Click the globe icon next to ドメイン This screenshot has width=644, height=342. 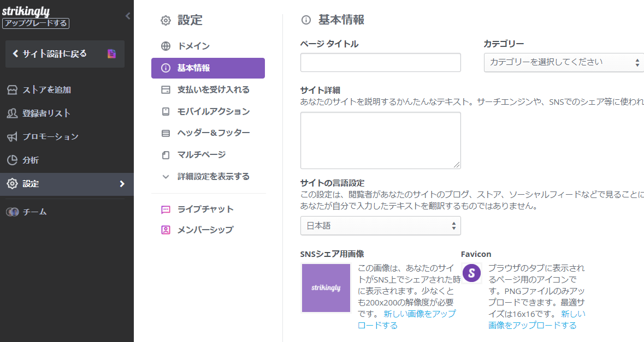[166, 46]
